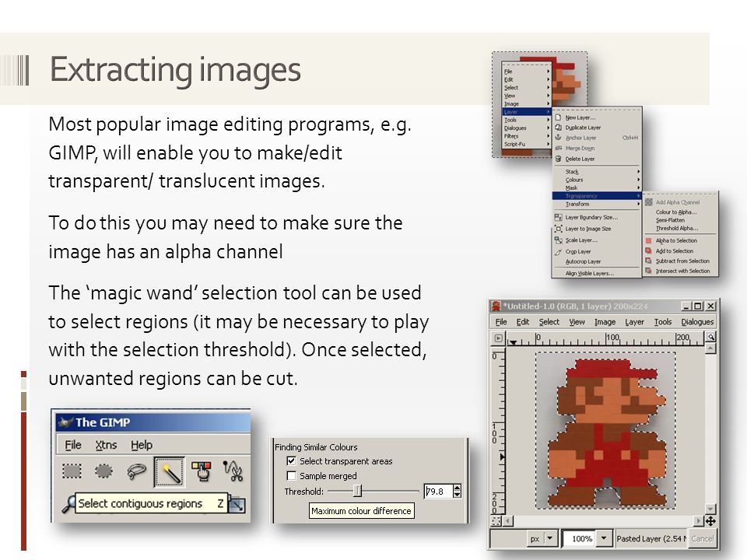
Task: Choose Intersect with Selection
Action: 682,271
